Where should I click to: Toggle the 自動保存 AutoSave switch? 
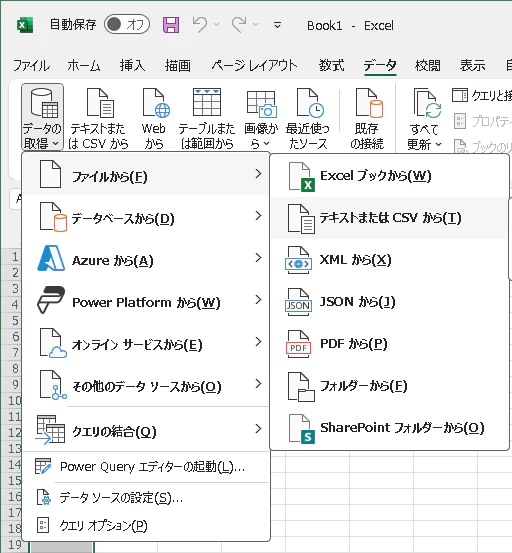[x=127, y=25]
